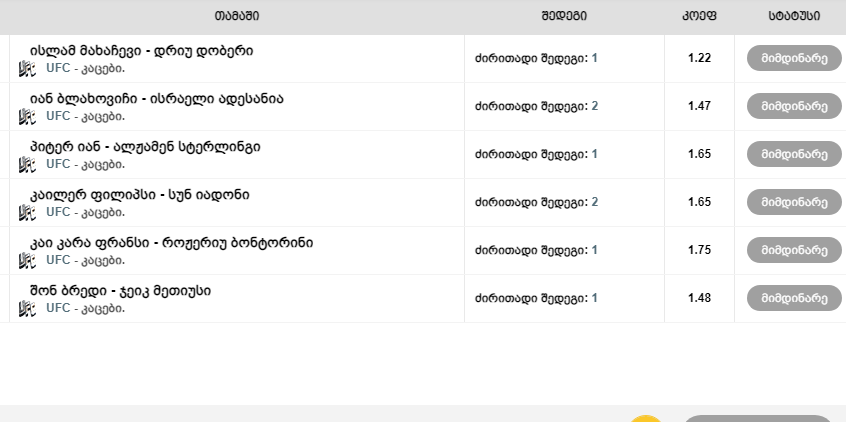Click UFC icon beside კაი კარა ფრანსი fight

[27, 260]
